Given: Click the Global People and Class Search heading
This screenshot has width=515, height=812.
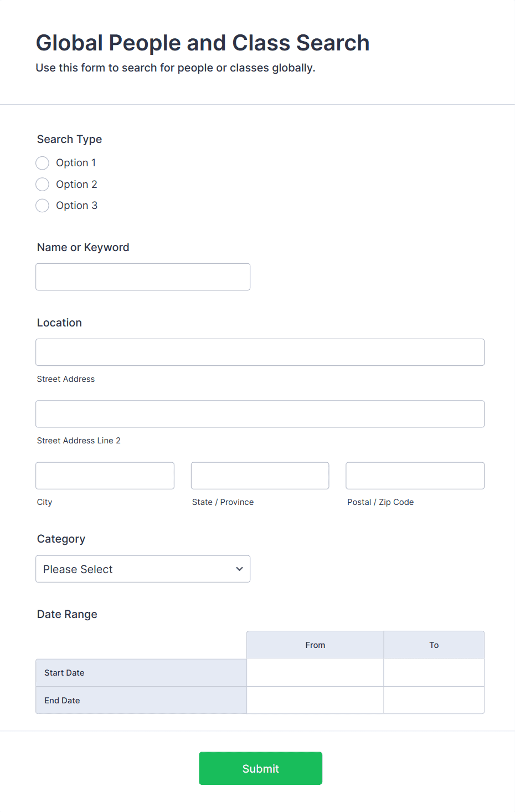Looking at the screenshot, I should (x=203, y=43).
